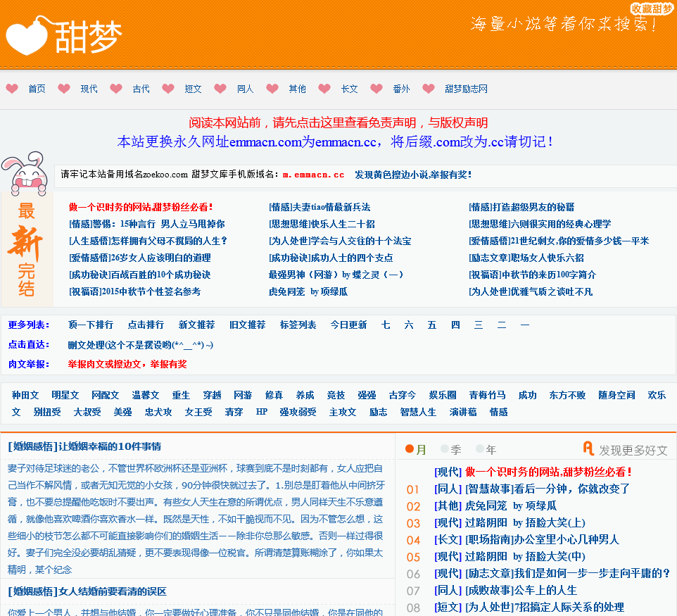Open 虎兔同笼 by 顶绿瓜 in the newest list

[308, 291]
